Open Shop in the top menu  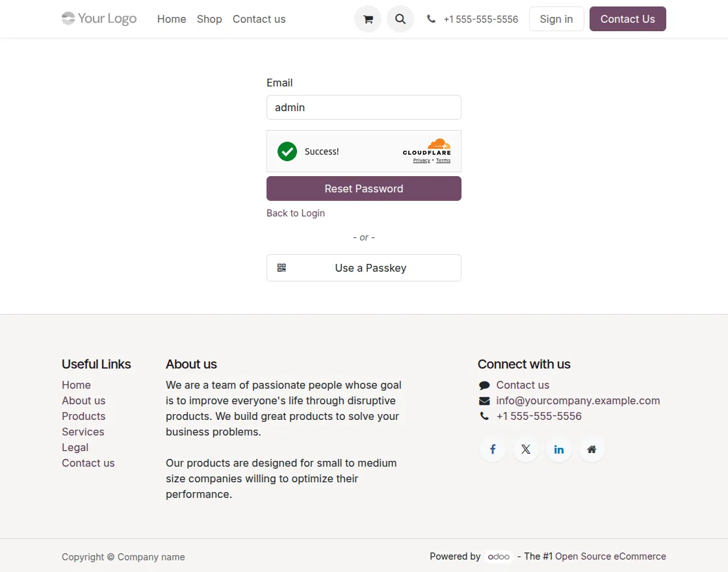pos(209,19)
